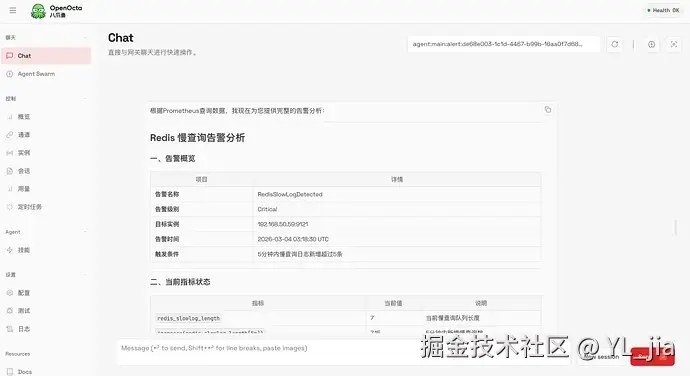
Task: Select the 目标实例 row label
Action: pos(167,224)
